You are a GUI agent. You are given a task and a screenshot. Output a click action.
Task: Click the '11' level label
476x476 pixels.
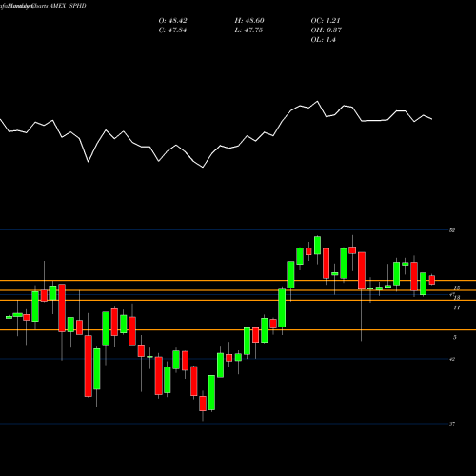point(457,307)
